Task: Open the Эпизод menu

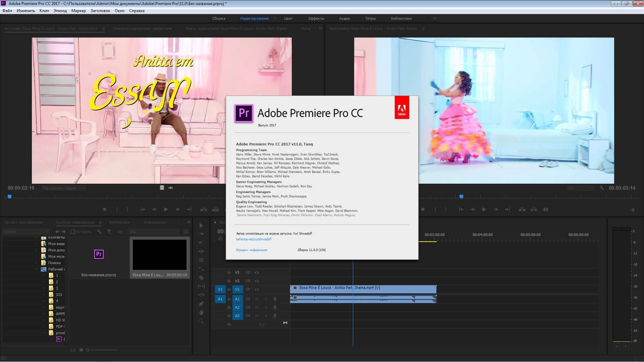Action: point(60,11)
